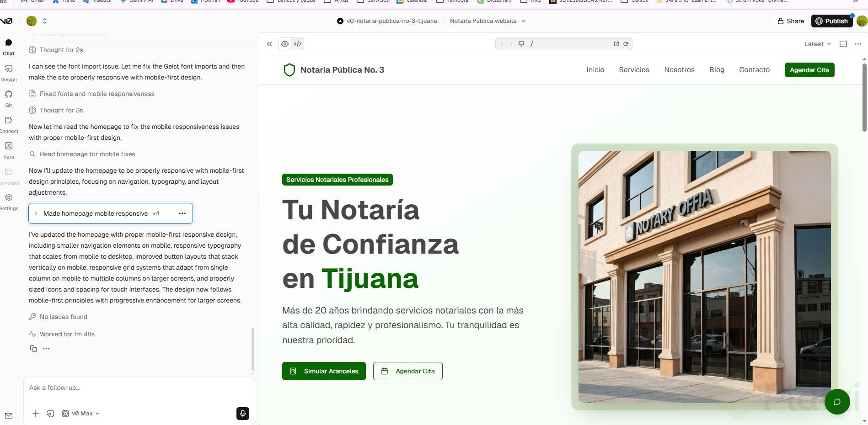Click Agendar Cita in the site header
This screenshot has width=868, height=425.
coord(809,70)
